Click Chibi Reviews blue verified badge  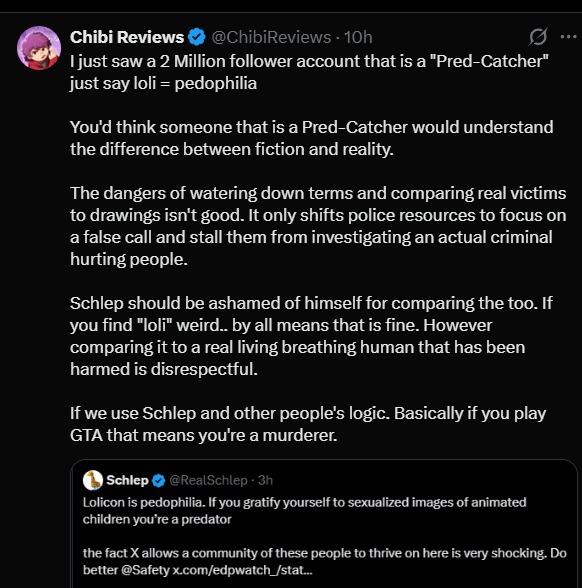click(x=197, y=37)
